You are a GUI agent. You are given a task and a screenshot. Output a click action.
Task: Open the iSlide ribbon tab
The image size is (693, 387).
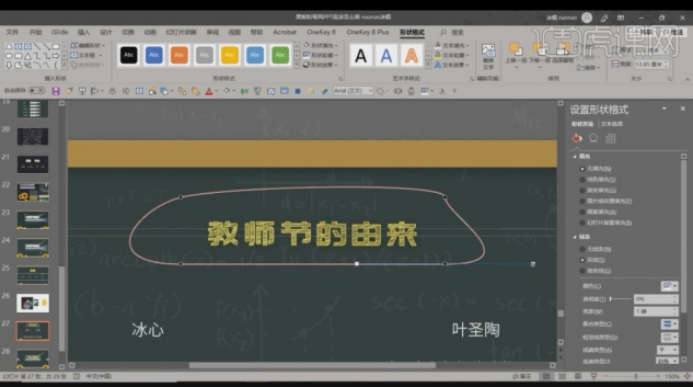coord(60,32)
